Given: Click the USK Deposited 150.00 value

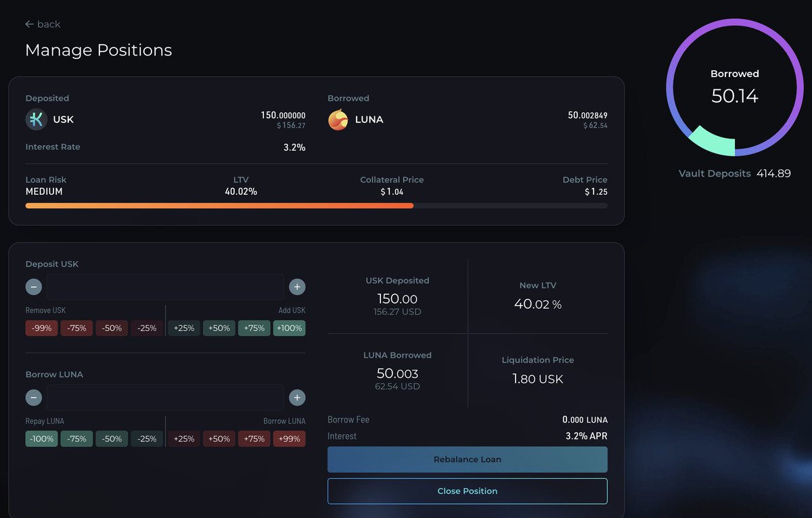Looking at the screenshot, I should point(397,299).
